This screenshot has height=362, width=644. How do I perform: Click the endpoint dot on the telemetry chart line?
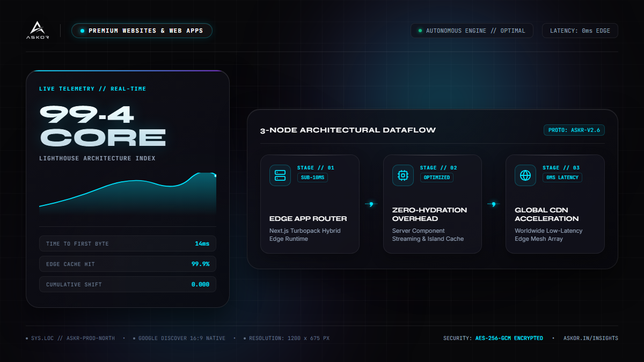click(x=215, y=175)
